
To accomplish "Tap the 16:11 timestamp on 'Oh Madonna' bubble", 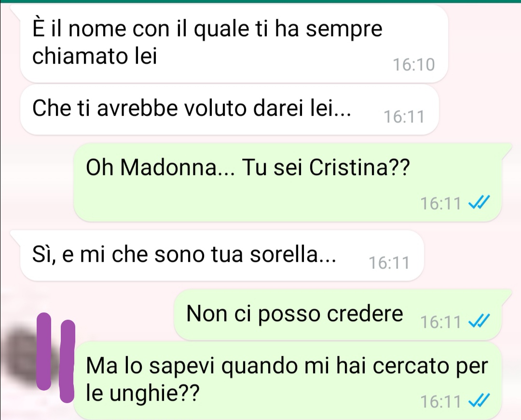I will (440, 203).
